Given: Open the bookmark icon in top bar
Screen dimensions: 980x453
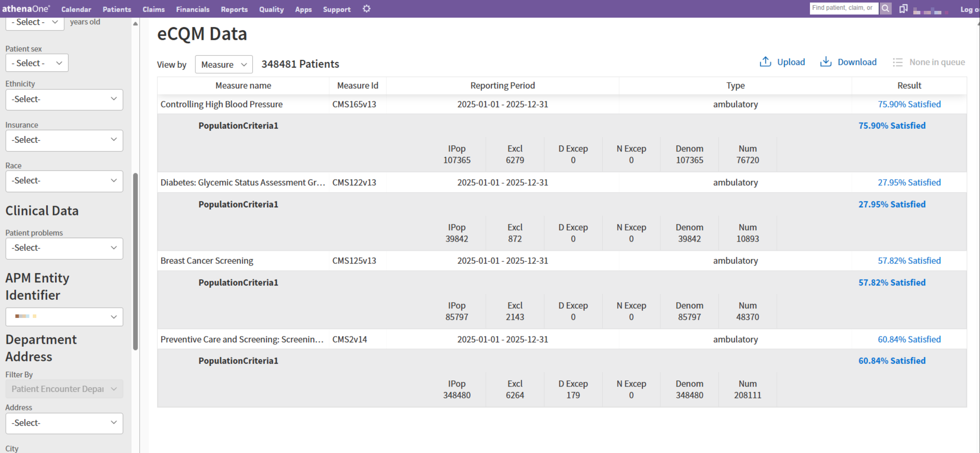Looking at the screenshot, I should 903,9.
